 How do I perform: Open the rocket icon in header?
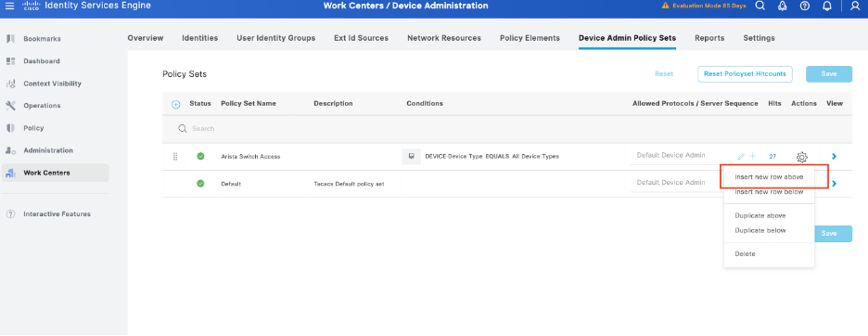[783, 6]
